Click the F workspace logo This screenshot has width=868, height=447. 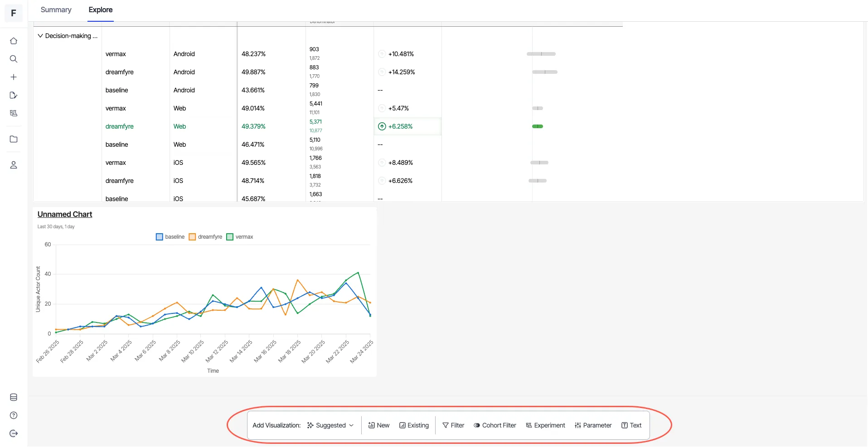tap(14, 13)
